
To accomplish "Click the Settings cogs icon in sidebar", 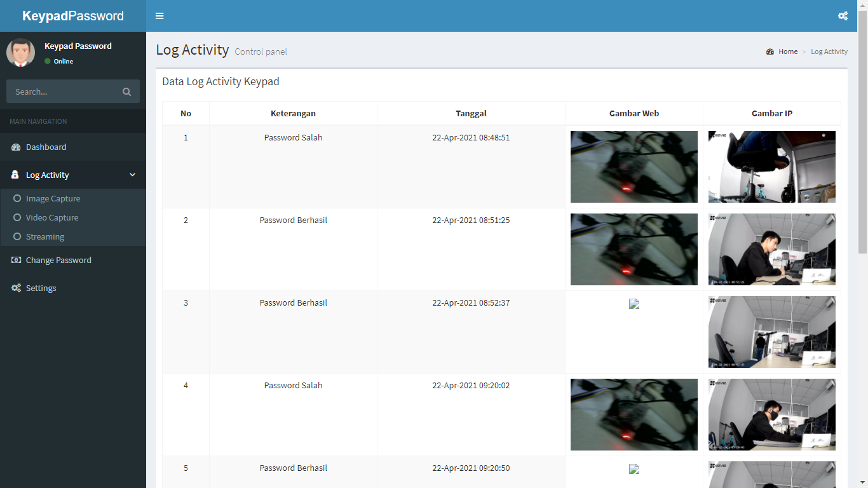I will pos(16,288).
